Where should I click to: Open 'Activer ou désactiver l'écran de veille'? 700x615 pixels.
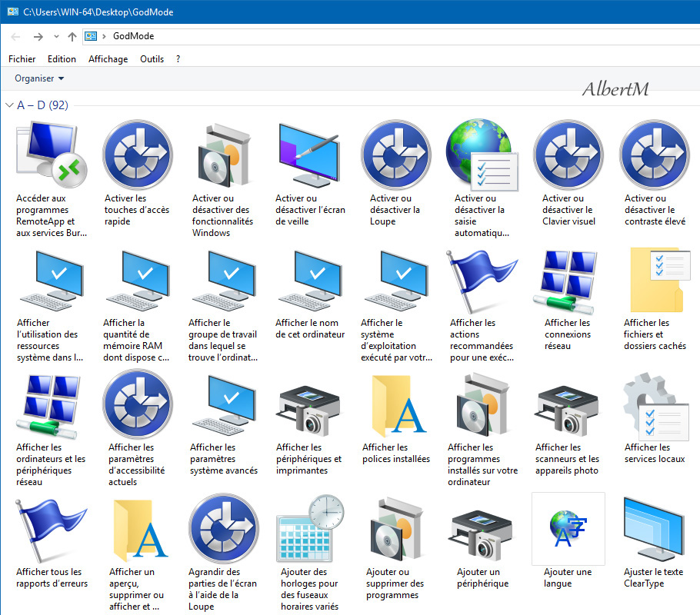[309, 155]
